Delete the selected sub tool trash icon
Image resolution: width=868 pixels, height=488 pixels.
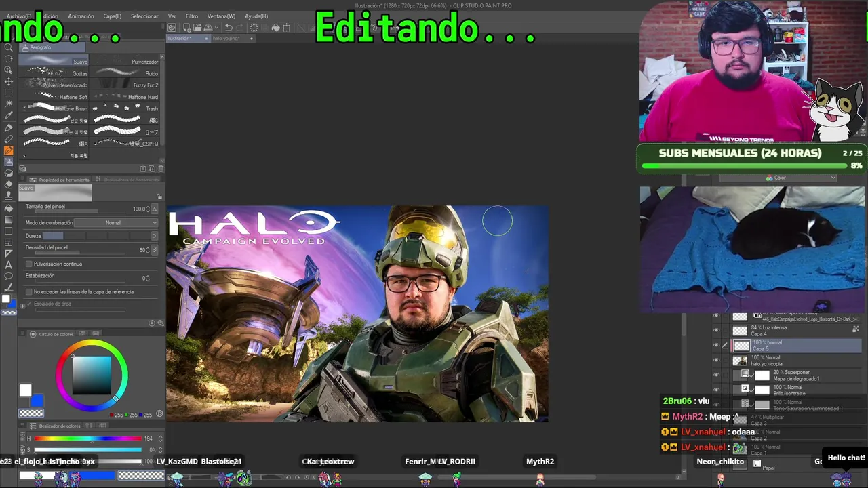(161, 169)
